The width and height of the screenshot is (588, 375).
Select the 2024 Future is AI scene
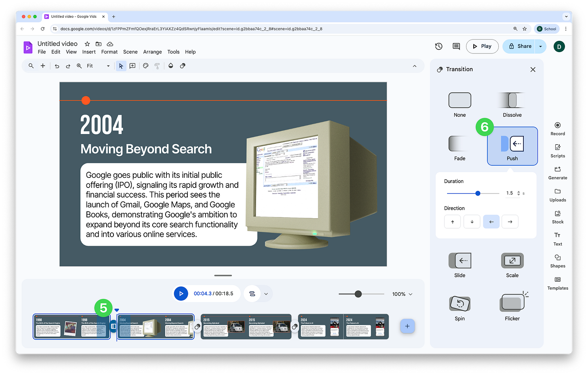click(x=343, y=327)
